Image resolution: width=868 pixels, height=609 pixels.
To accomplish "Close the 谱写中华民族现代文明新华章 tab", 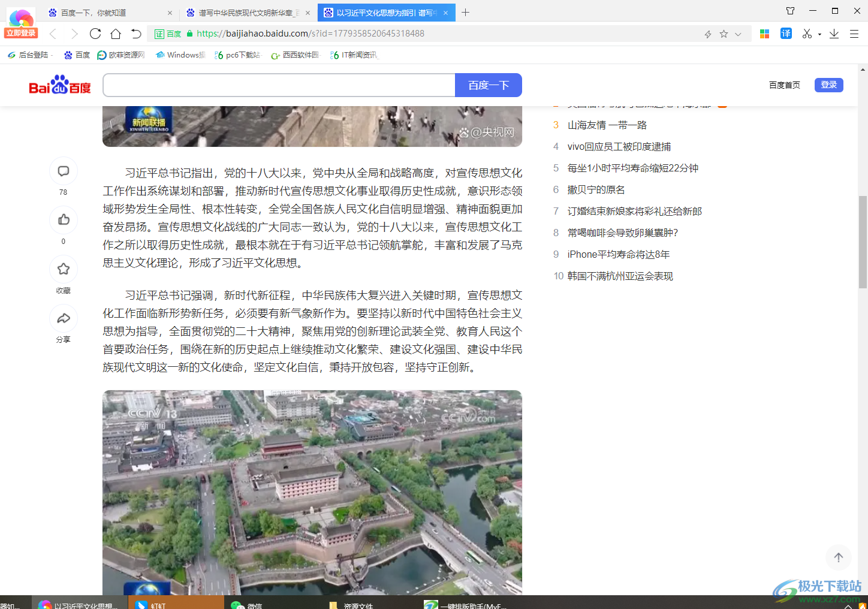I will point(308,13).
